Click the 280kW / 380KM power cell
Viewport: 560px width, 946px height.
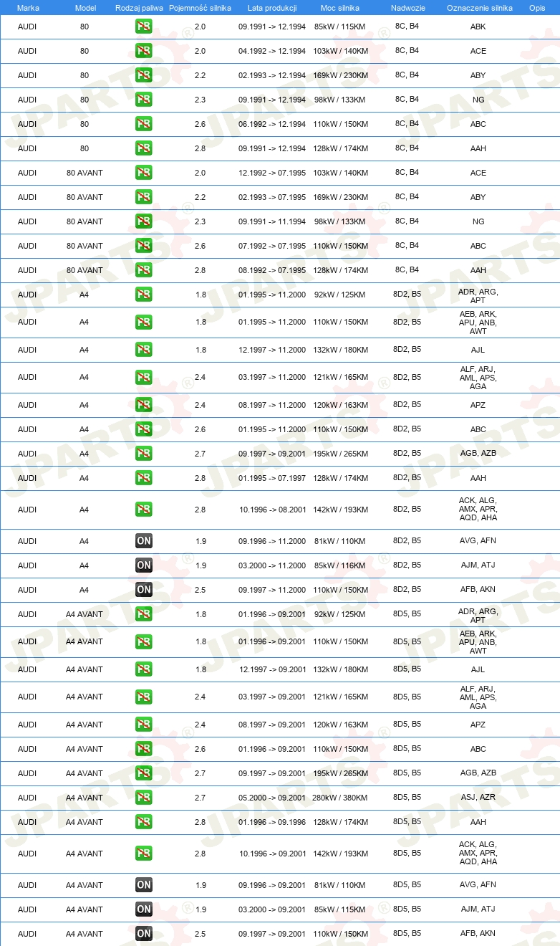click(x=339, y=798)
